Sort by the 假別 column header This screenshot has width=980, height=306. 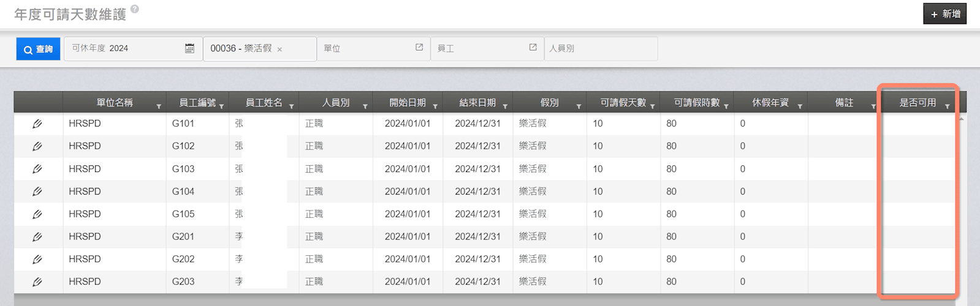[x=549, y=103]
